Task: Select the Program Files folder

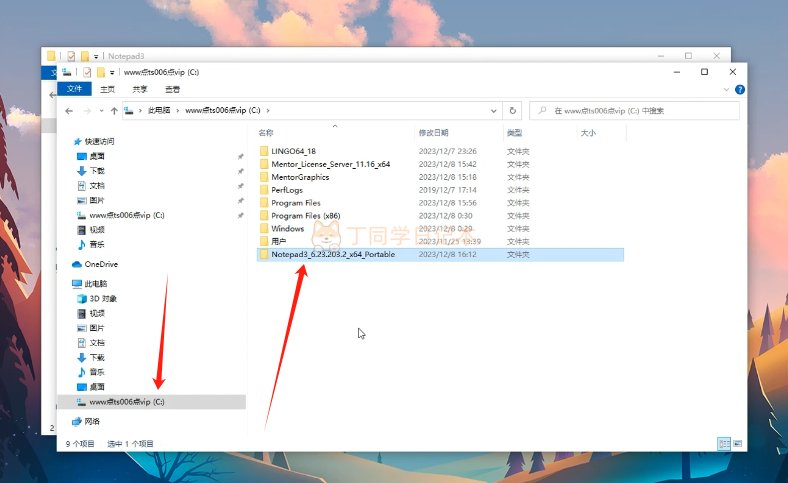Action: [296, 203]
